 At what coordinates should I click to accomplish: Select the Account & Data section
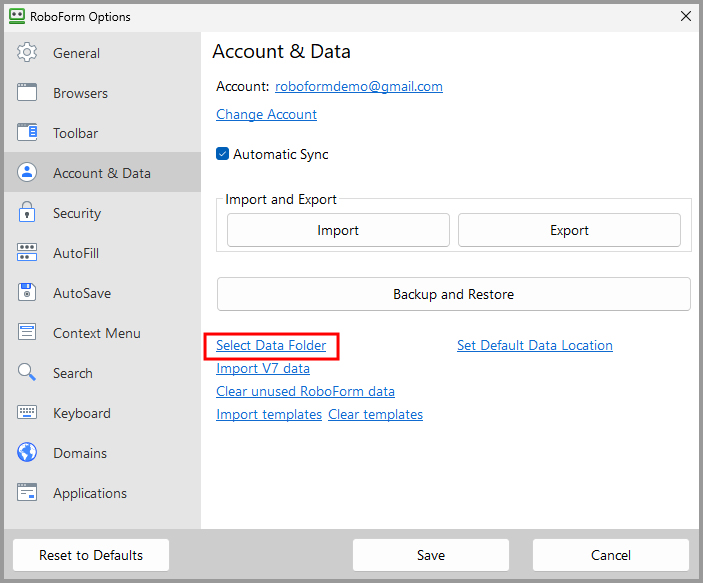[103, 172]
